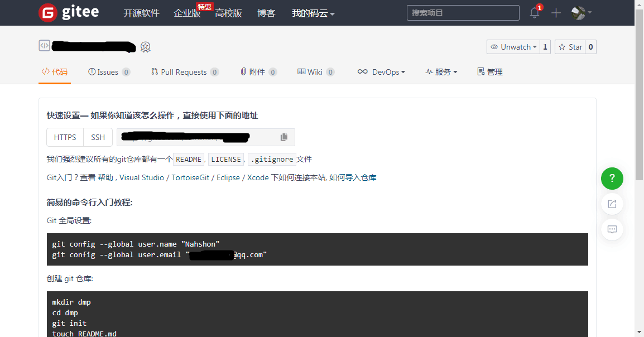Switch the clone address to SSH

pyautogui.click(x=98, y=137)
